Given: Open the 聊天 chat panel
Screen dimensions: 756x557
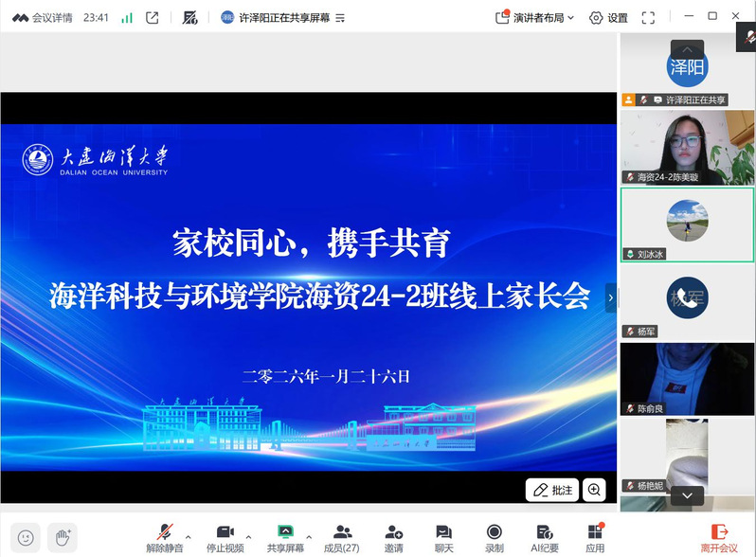Looking at the screenshot, I should [443, 537].
